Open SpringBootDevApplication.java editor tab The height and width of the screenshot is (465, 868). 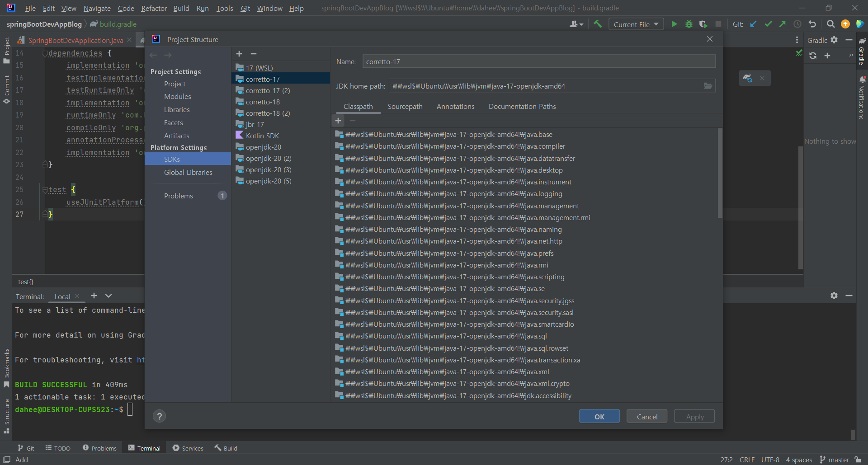click(75, 40)
